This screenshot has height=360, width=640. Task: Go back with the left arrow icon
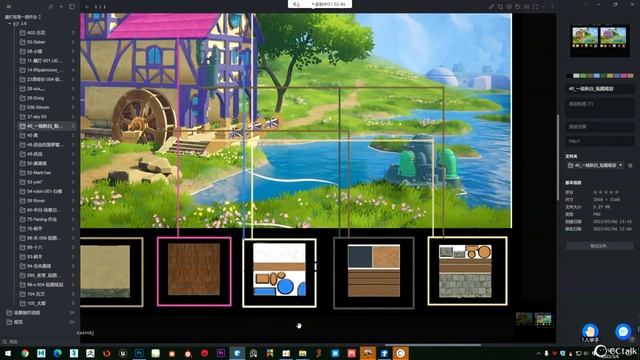tap(87, 7)
